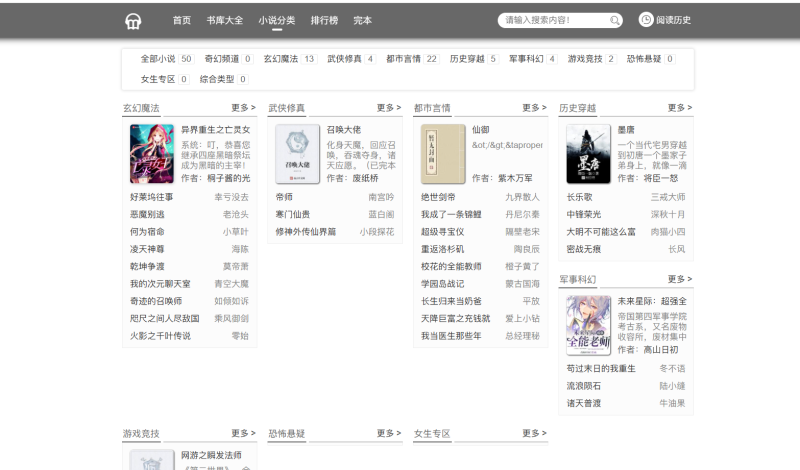Screen dimensions: 800x470
Task: Filter by 奇幻频道 category
Action: click(221, 59)
